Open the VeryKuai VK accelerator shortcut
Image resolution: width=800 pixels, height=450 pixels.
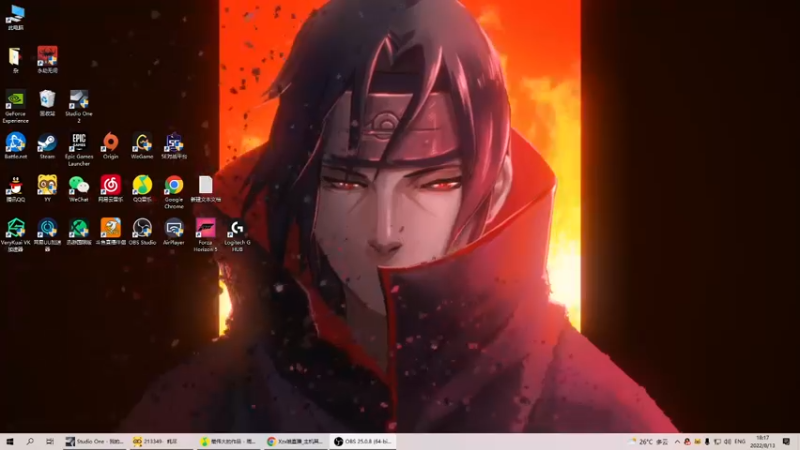click(x=15, y=235)
